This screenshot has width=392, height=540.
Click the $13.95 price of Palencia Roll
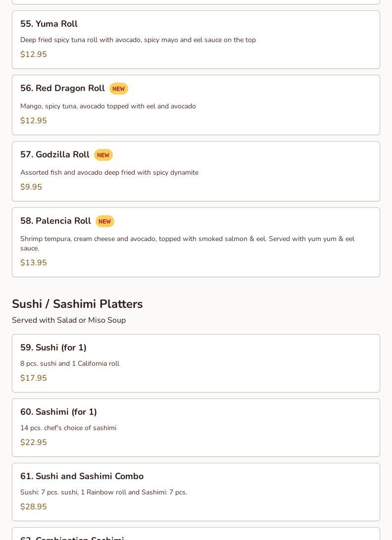coord(34,263)
